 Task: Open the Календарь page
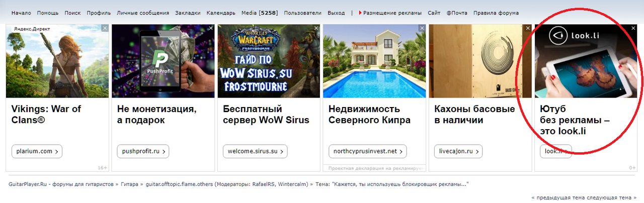221,13
